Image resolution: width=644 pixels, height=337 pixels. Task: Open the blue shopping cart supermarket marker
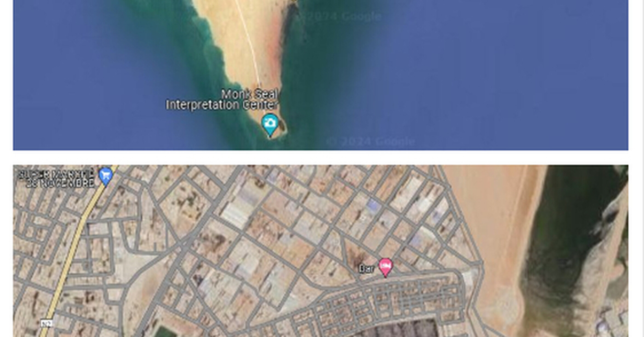106,176
